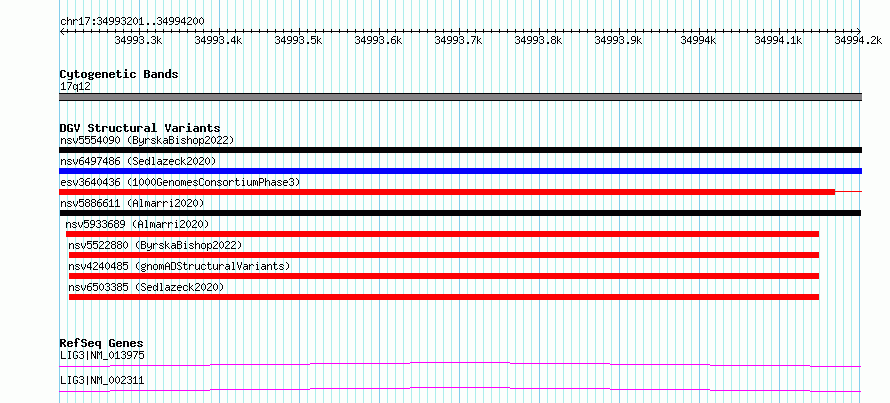Click the nsv5522880 (ByrskaBishop2022) label
This screenshot has width=890, height=403.
click(156, 245)
